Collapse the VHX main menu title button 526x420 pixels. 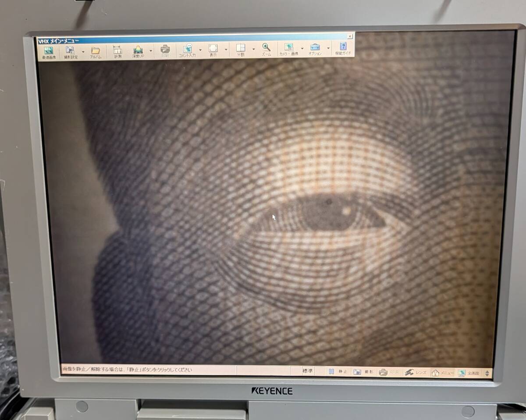tap(350, 36)
